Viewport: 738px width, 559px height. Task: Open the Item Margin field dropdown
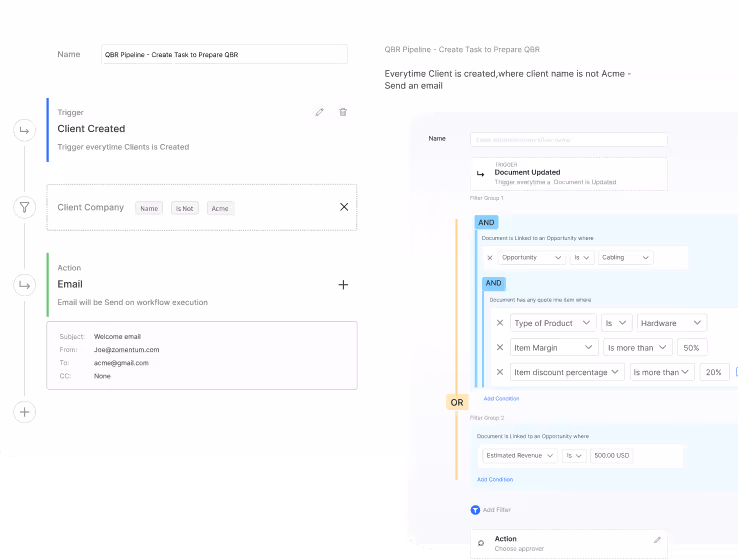pos(554,347)
